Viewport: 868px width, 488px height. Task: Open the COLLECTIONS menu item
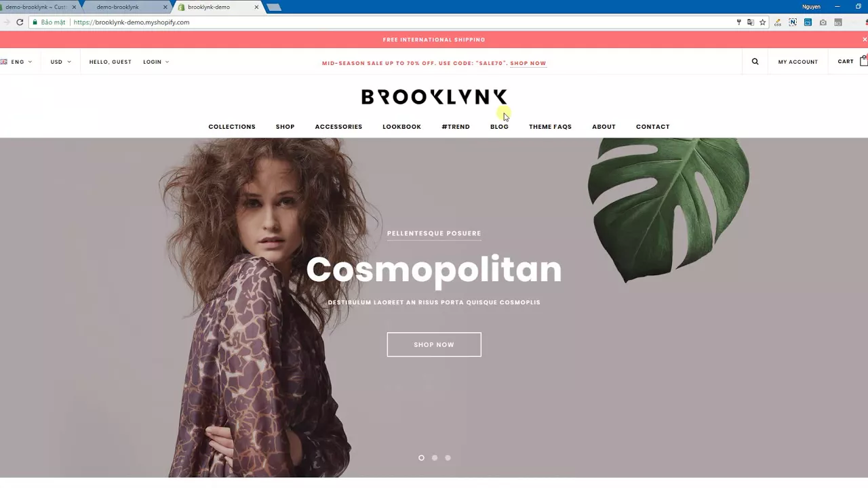pos(232,127)
